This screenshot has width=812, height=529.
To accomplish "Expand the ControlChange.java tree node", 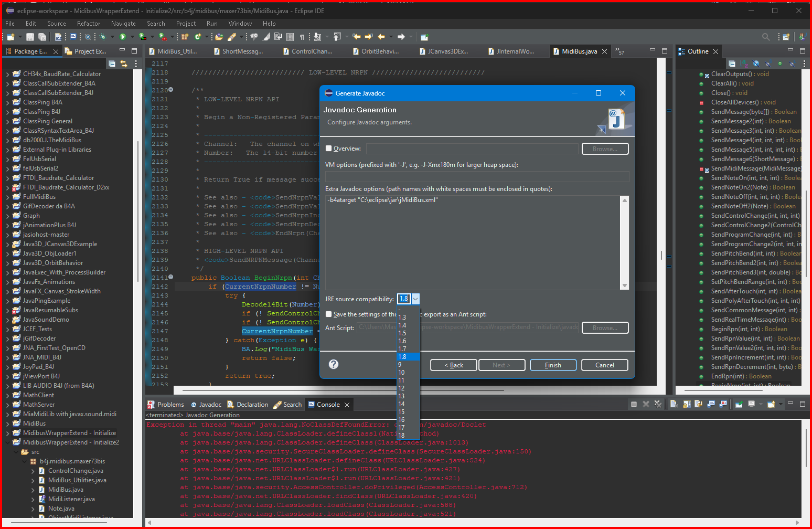I will tap(33, 471).
